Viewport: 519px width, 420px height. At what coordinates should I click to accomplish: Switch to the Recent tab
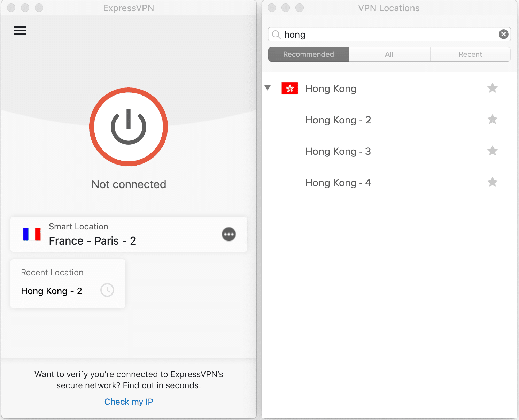(x=470, y=54)
